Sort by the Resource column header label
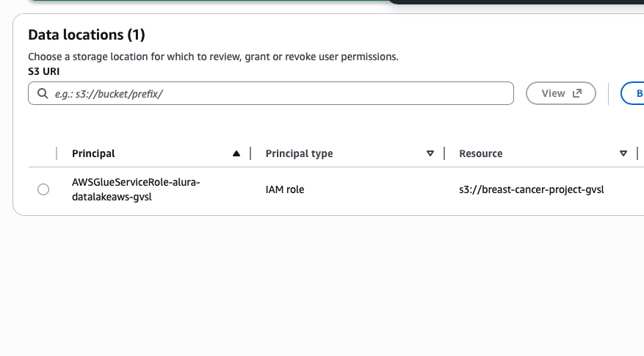This screenshot has height=356, width=644. click(480, 153)
